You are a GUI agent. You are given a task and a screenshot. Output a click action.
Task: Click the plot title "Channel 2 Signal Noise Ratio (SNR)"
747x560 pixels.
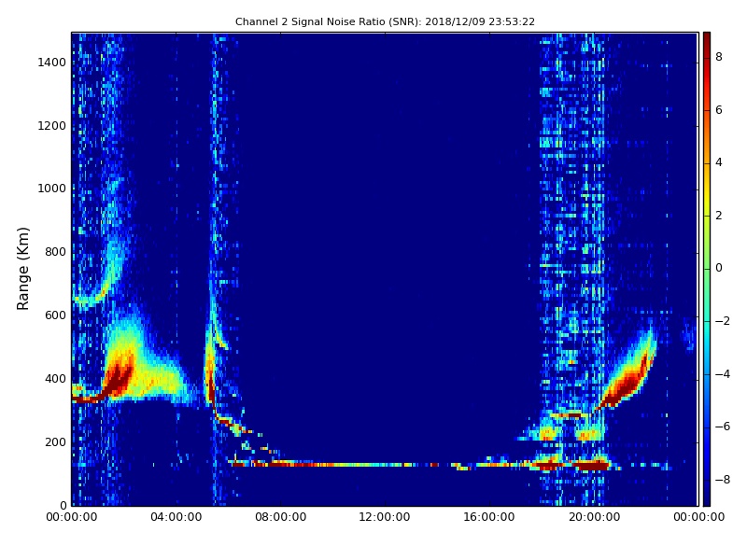[x=329, y=21]
